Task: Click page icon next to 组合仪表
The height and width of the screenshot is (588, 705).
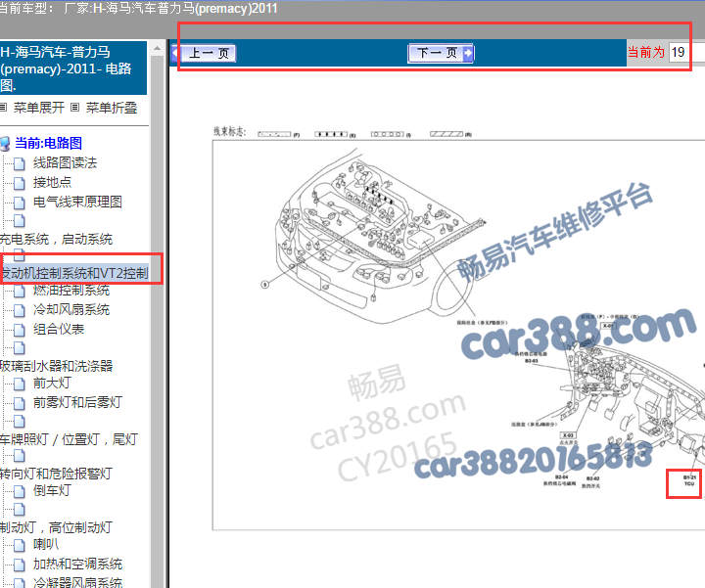Action: click(x=20, y=330)
